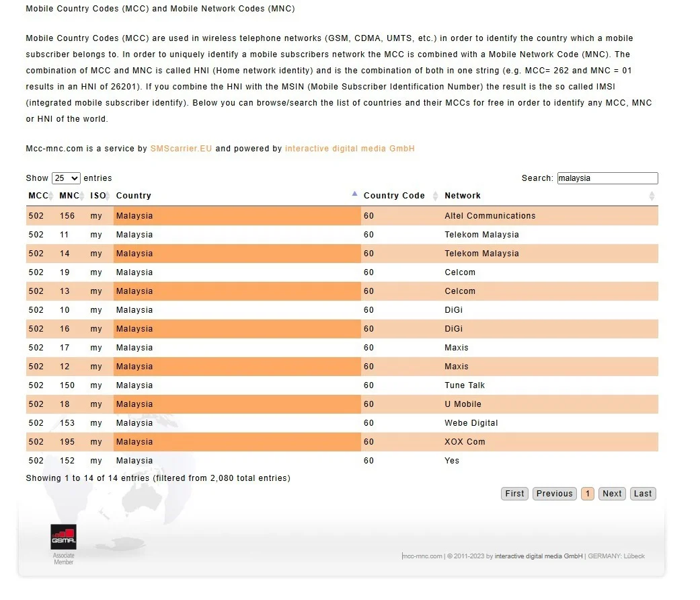Screen dimensions: 700x600
Task: Click the First pagination button
Action: click(514, 494)
